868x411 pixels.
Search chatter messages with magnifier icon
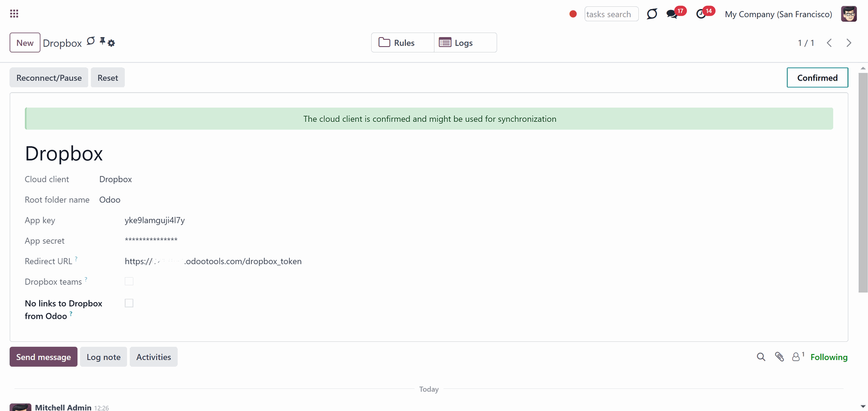click(761, 357)
